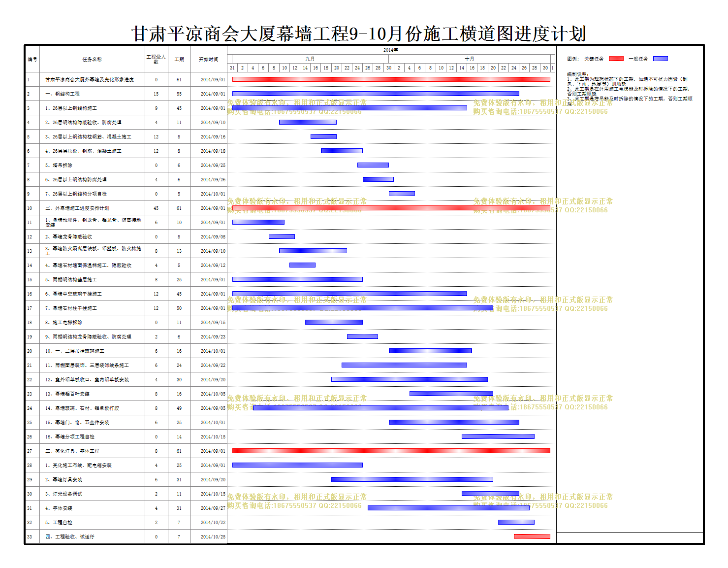The height and width of the screenshot is (568, 728).
Task: Click the 编号 column header
Action: point(32,59)
